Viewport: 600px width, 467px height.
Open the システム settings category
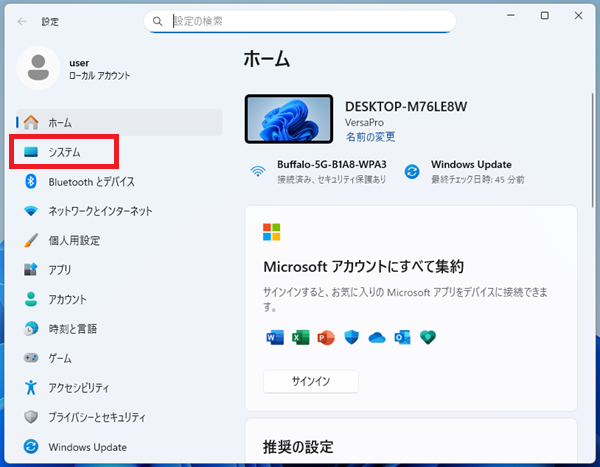point(64,152)
